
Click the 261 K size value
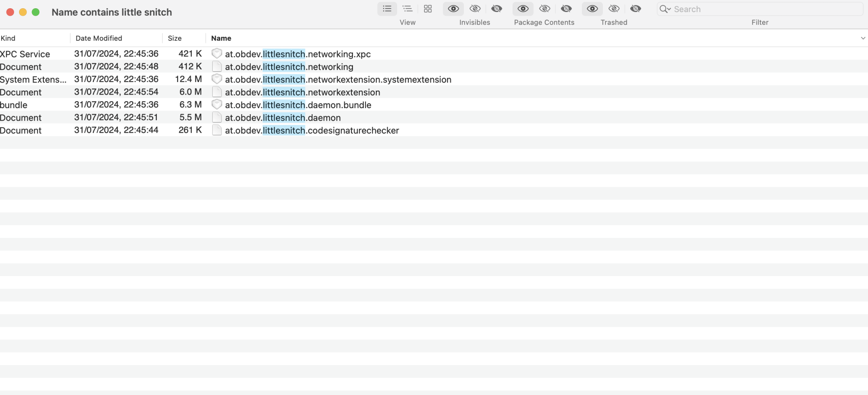[x=190, y=130]
